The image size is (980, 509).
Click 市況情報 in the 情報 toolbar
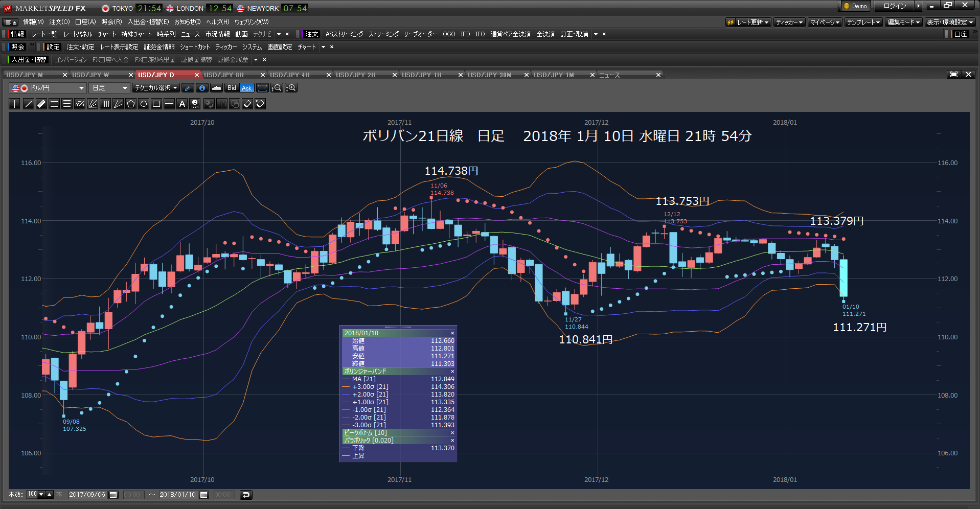[x=218, y=34]
